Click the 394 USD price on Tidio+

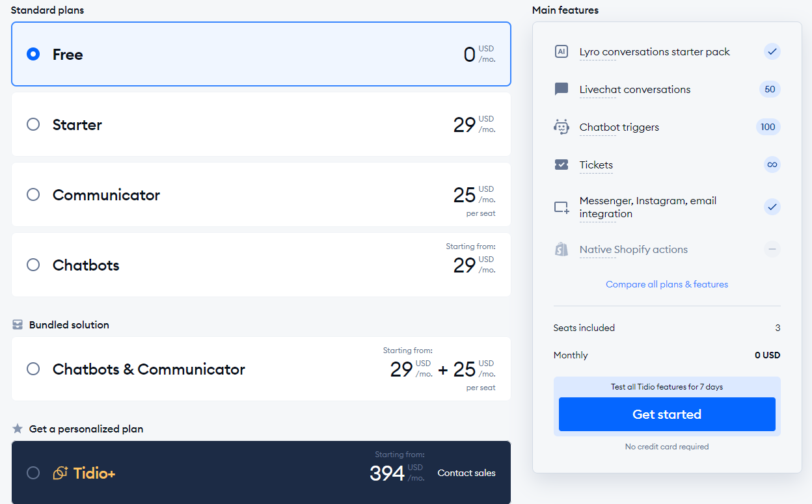point(397,473)
